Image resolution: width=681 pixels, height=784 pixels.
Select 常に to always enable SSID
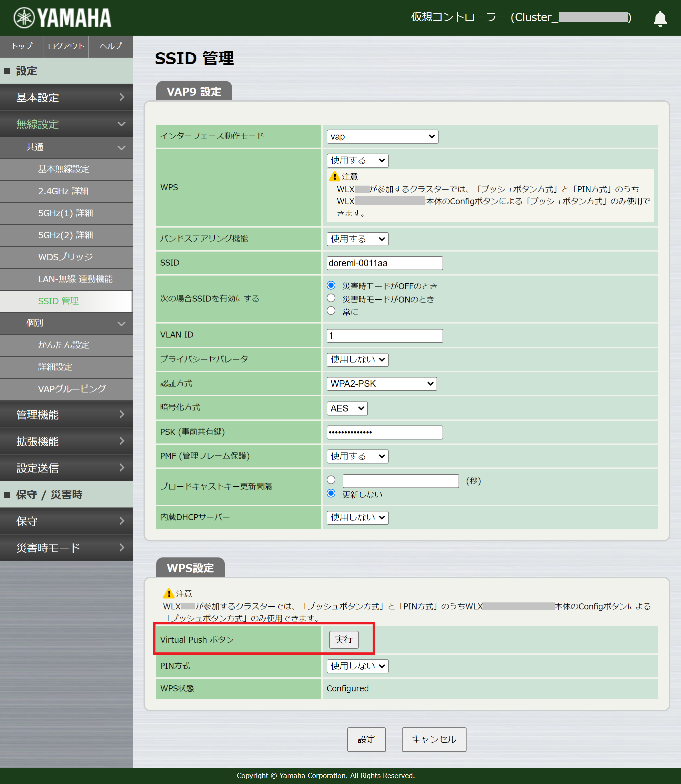[x=331, y=311]
